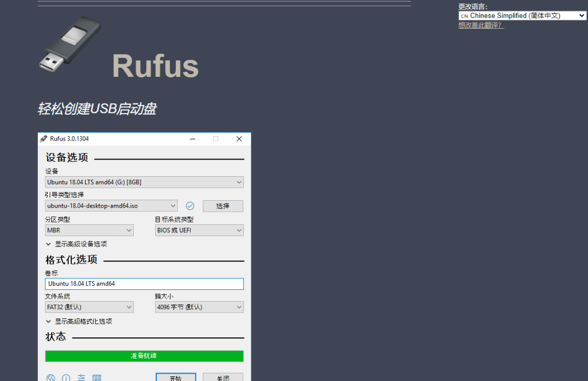The height and width of the screenshot is (381, 588).
Task: Open the 分区类型 MBR dropdown
Action: [89, 230]
